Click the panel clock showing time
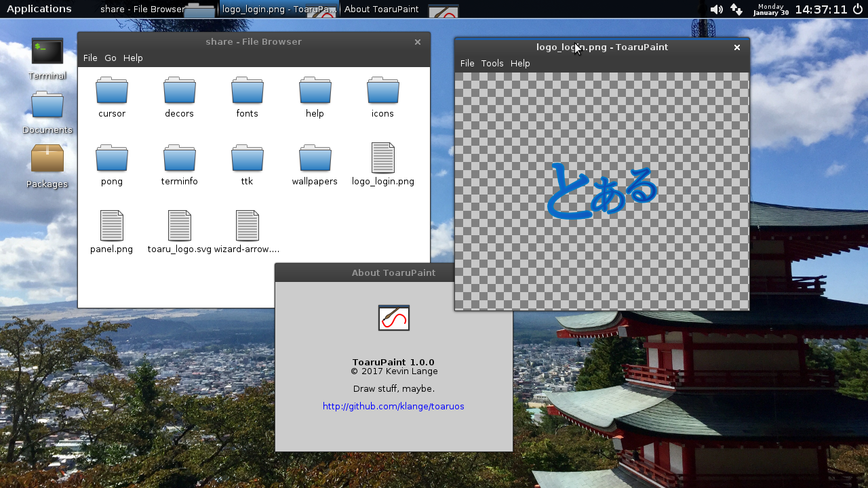 coord(821,9)
